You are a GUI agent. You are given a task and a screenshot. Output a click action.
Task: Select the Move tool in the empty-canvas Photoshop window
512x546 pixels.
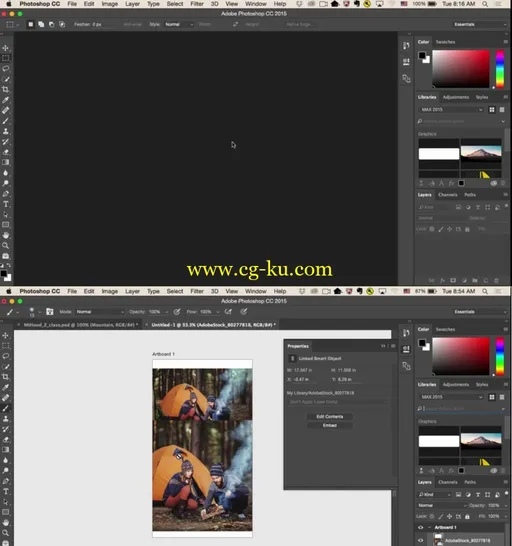pyautogui.click(x=6, y=48)
